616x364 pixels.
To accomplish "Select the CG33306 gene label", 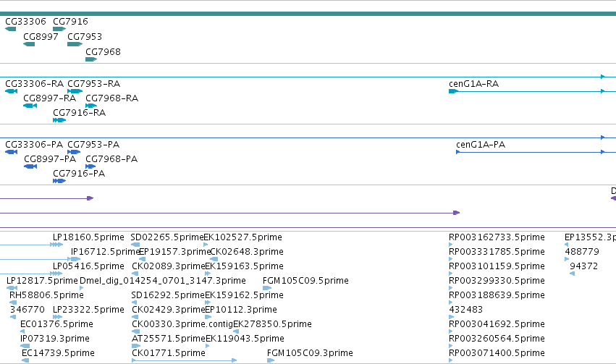I will pyautogui.click(x=25, y=22).
